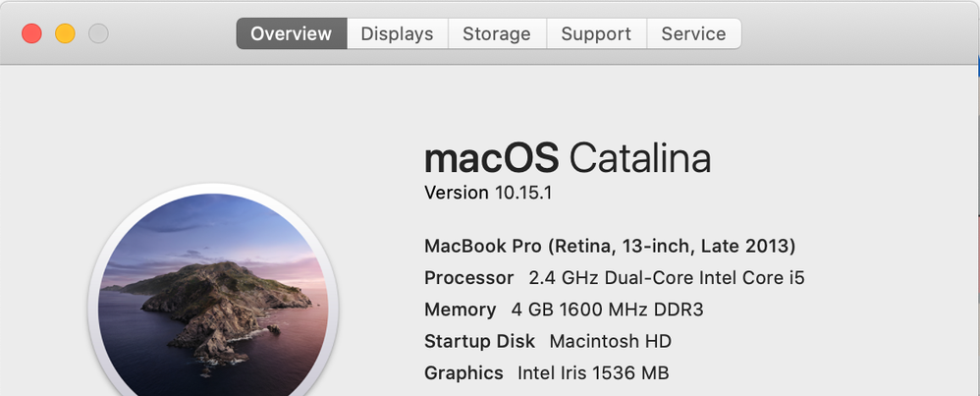Minimize the window with yellow button
This screenshot has height=396, width=980.
[x=65, y=33]
